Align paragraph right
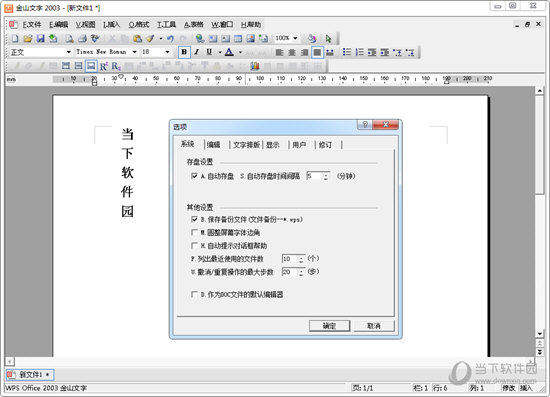550x397 pixels. [304, 52]
